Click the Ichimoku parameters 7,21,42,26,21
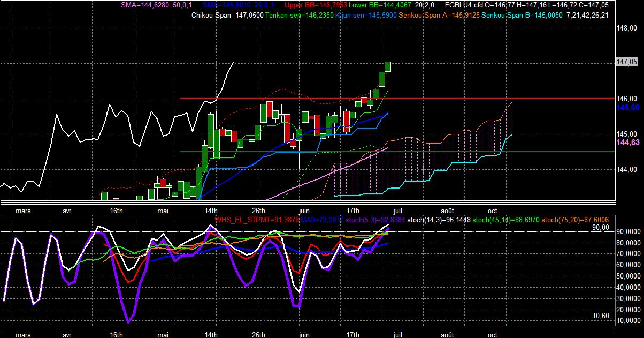The height and width of the screenshot is (338, 644). click(588, 15)
